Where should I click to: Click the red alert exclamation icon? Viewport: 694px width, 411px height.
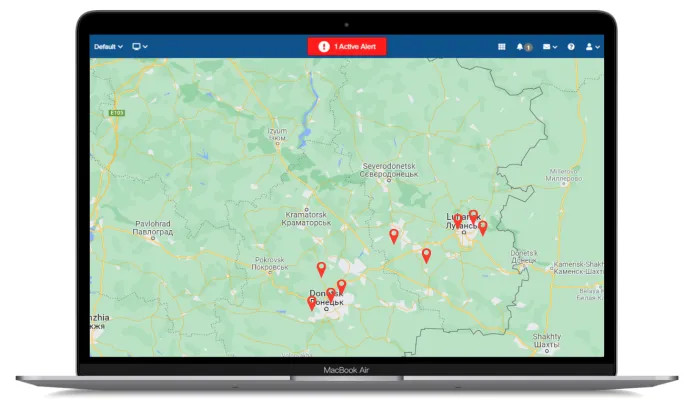(x=324, y=46)
